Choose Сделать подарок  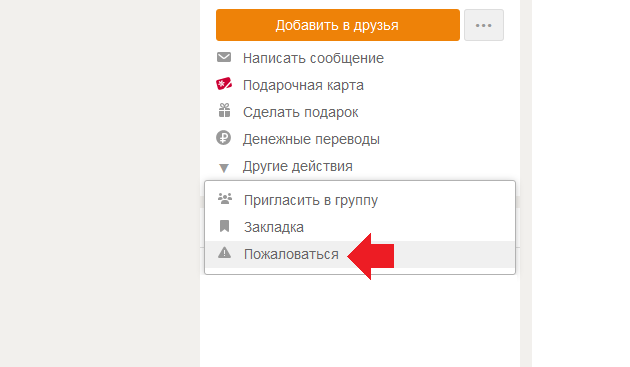[x=301, y=112]
